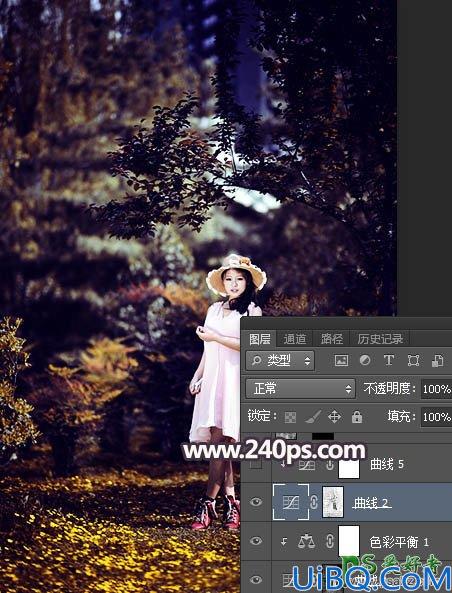
Task: Select the 曲线 2 curves adjustment icon
Action: [291, 502]
